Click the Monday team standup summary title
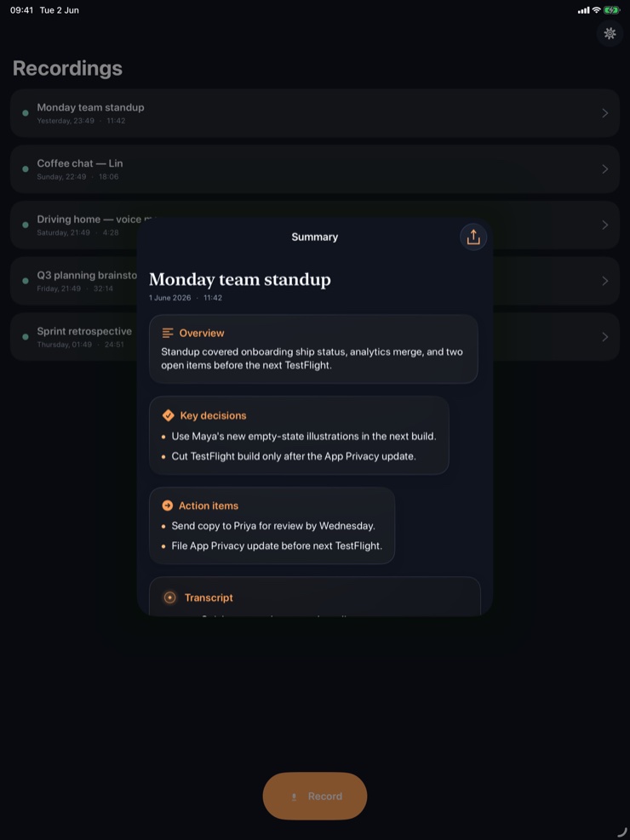This screenshot has height=840, width=630. pyautogui.click(x=239, y=279)
